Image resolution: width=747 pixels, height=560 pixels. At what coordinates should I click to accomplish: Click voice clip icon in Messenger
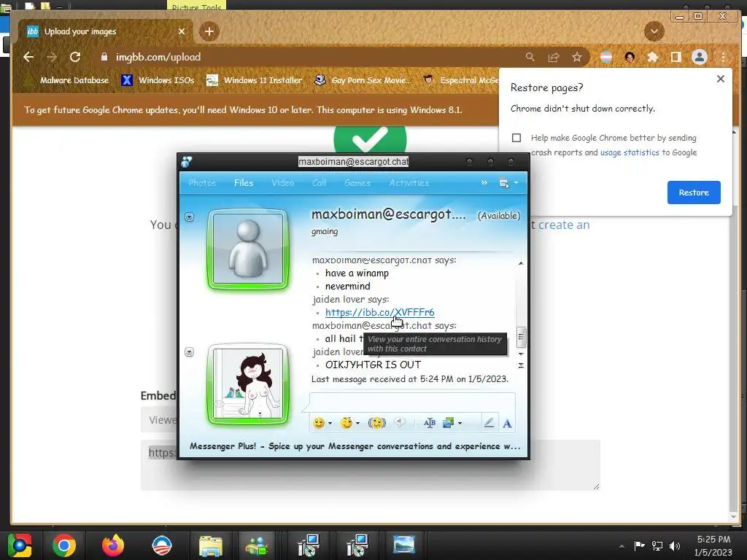(x=400, y=423)
